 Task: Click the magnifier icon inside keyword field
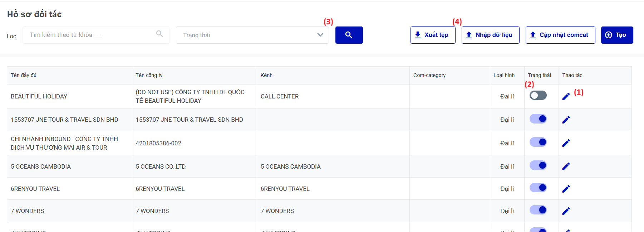pyautogui.click(x=159, y=34)
